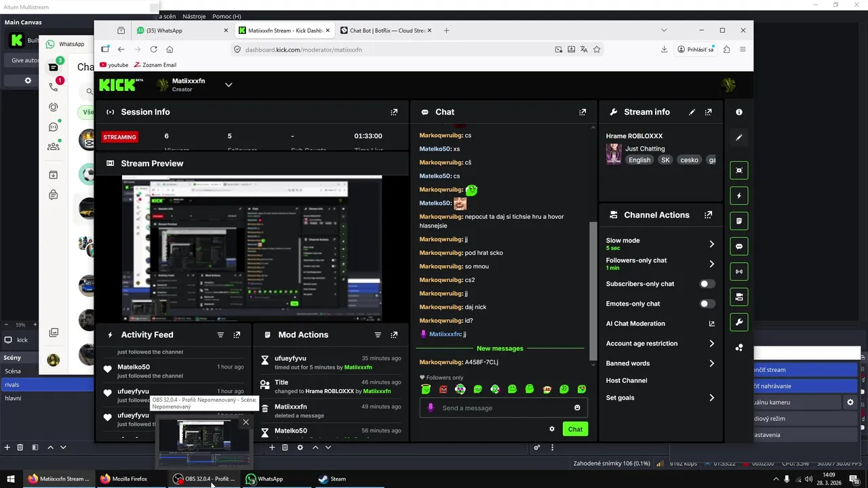This screenshot has width=868, height=488.
Task: Click the stream preview thumbnail
Action: 252,249
